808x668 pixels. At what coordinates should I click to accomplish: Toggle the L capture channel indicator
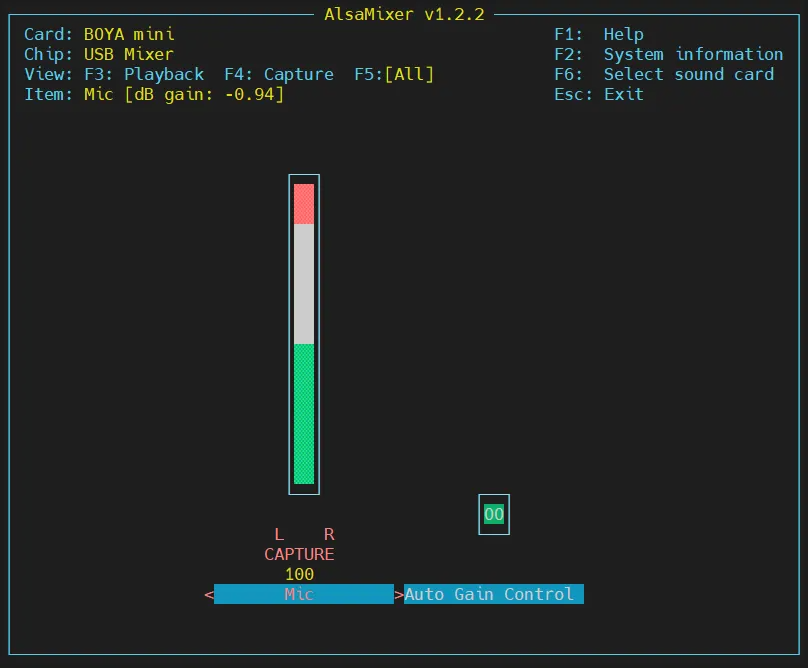279,534
